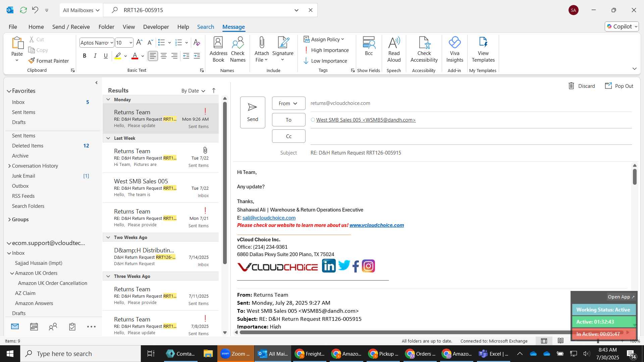The image size is (644, 362).
Task: Click the Check Names icon
Action: click(x=238, y=49)
